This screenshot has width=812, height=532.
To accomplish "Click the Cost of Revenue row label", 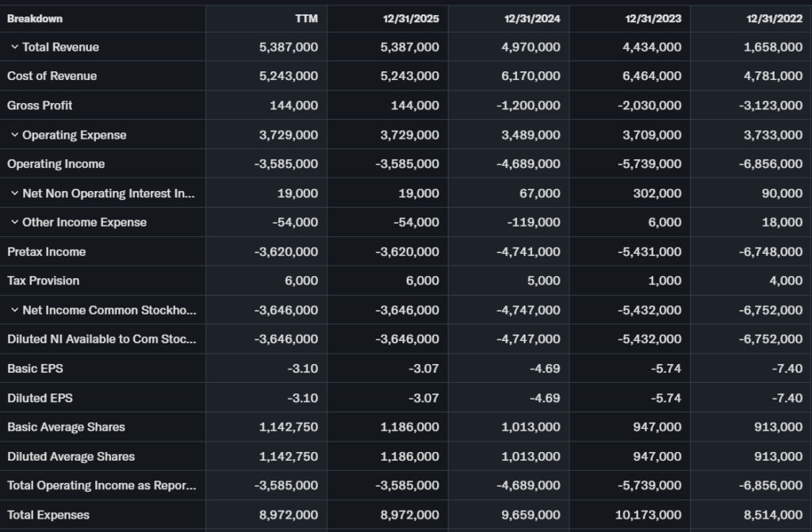I will (52, 76).
